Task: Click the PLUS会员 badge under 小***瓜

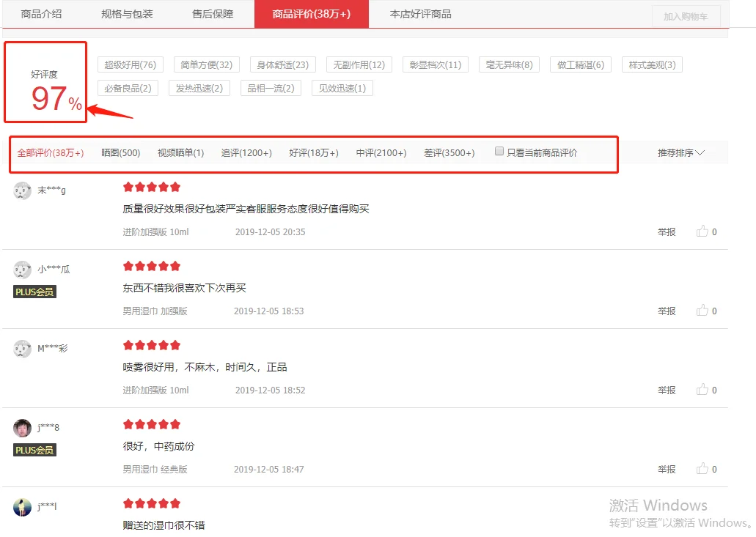Action: pos(34,292)
